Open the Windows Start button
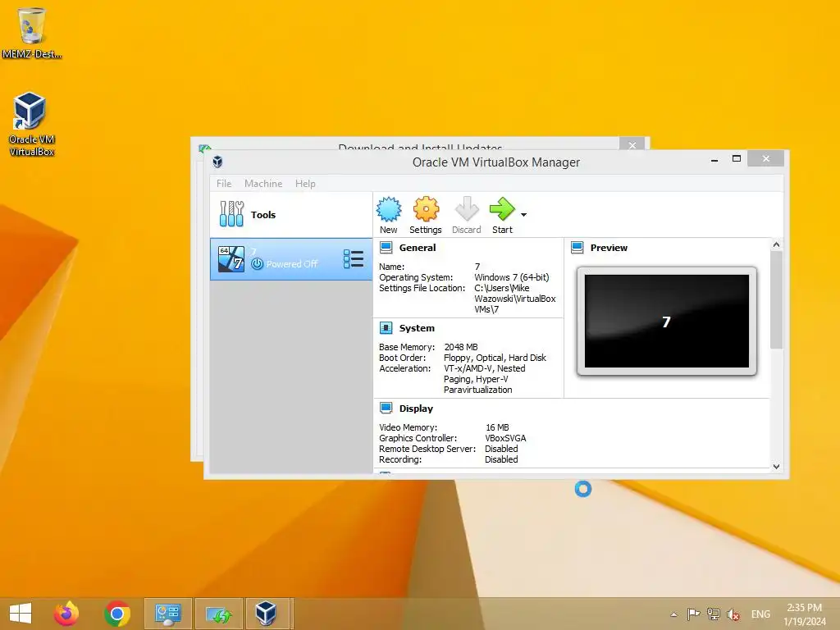 tap(21, 614)
